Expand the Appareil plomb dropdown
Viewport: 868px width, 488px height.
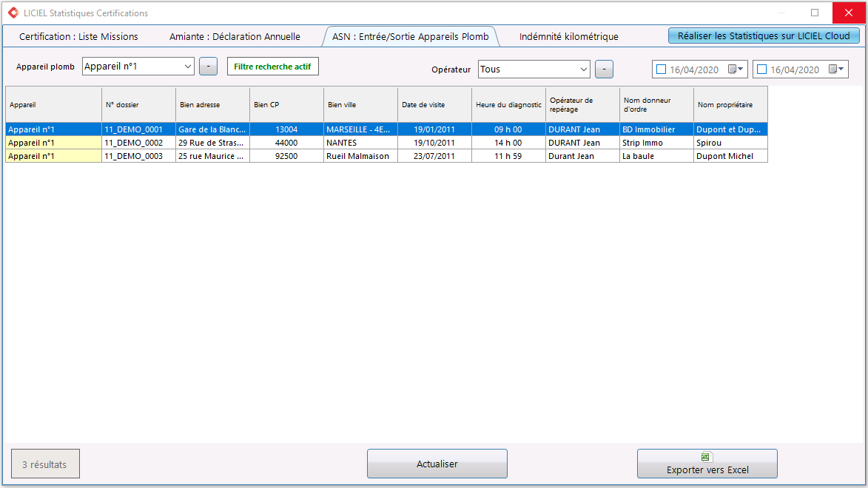pyautogui.click(x=188, y=67)
